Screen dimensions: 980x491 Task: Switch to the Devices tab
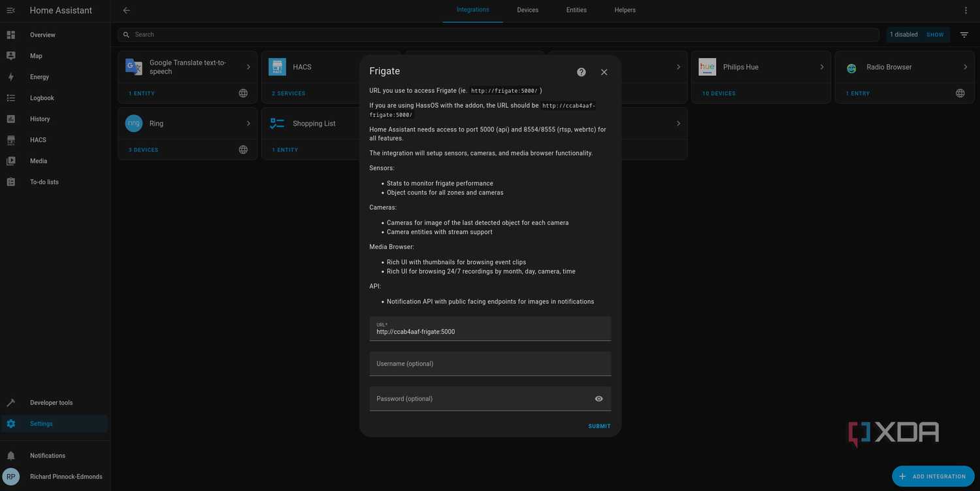[x=528, y=10]
